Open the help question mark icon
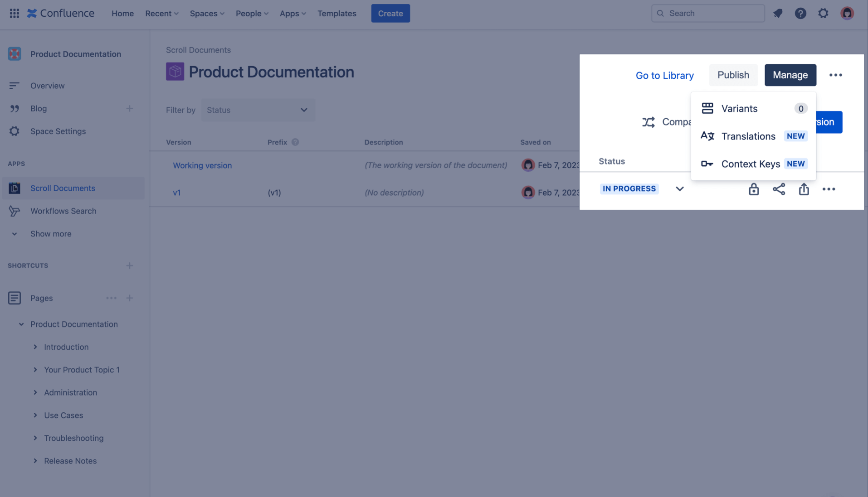The image size is (868, 497). tap(800, 13)
